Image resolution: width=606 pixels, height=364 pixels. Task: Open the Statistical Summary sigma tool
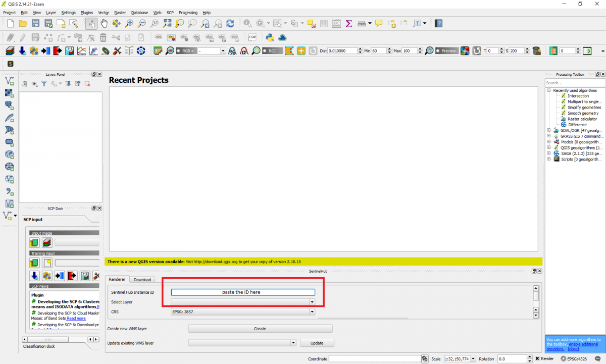[348, 23]
